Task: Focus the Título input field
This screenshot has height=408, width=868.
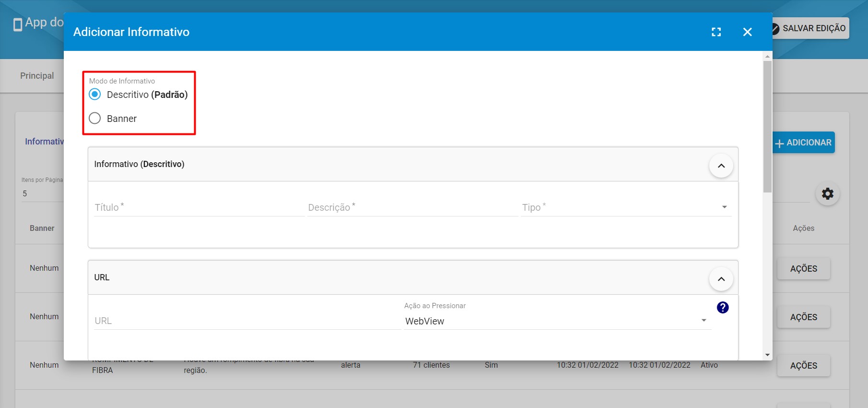Action: pos(199,207)
